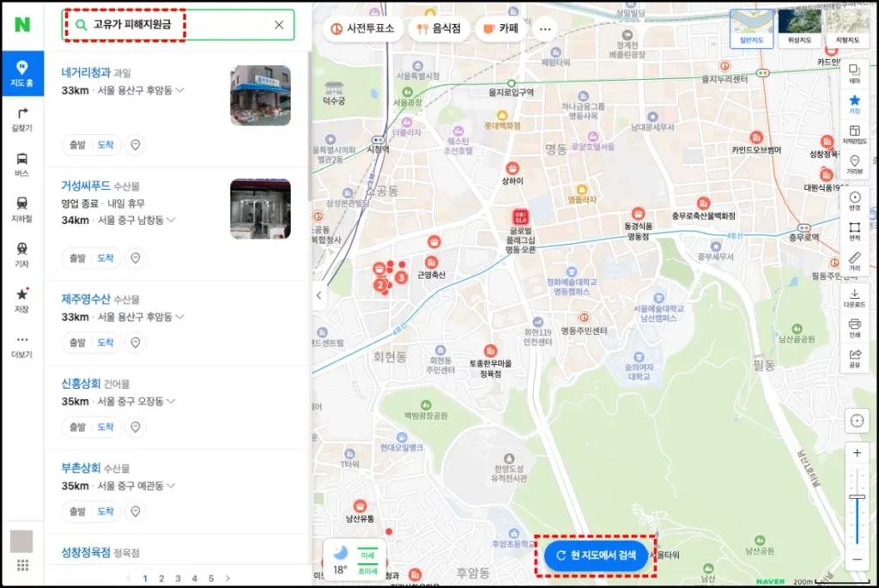This screenshot has height=588, width=879.
Task: Center map on current location
Action: click(x=857, y=421)
